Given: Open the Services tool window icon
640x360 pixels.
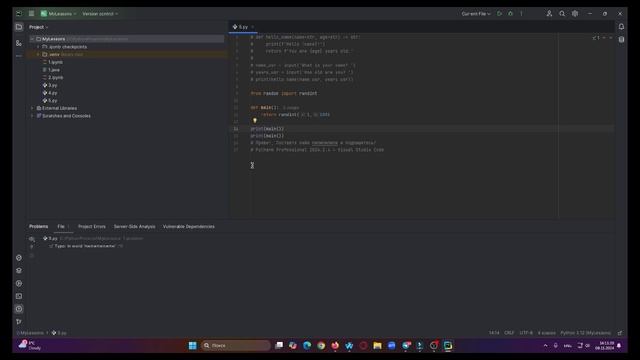Looking at the screenshot, I should click(x=19, y=283).
